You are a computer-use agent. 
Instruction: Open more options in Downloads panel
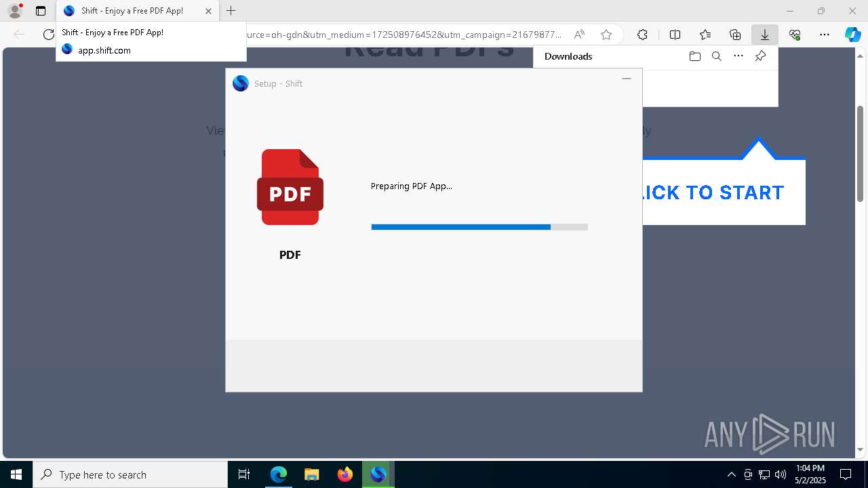(738, 56)
